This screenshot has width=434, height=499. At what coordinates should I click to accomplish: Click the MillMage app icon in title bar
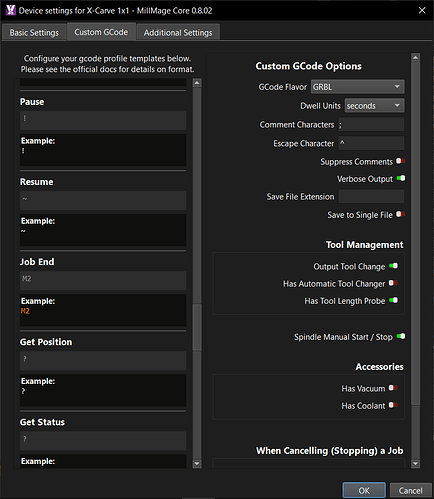pyautogui.click(x=10, y=10)
